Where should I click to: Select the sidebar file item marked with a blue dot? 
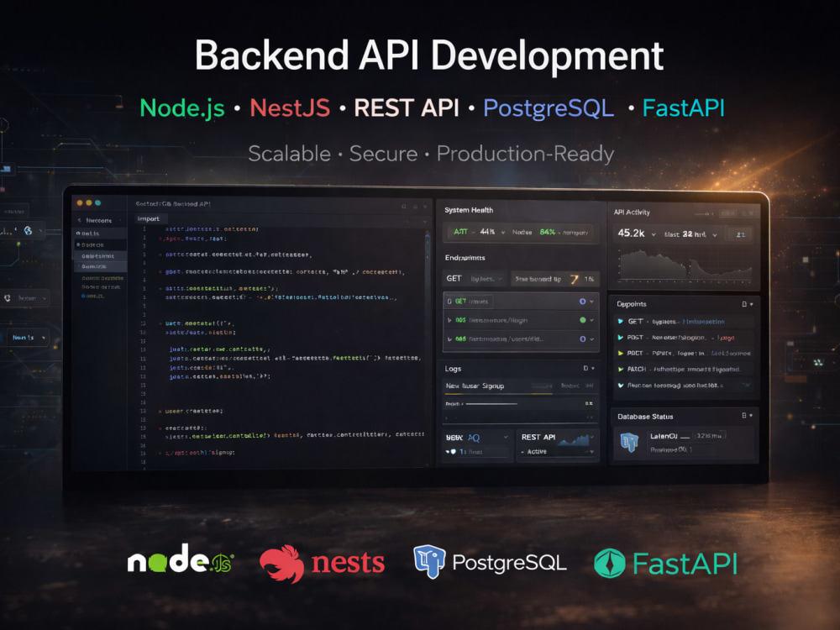(94, 296)
